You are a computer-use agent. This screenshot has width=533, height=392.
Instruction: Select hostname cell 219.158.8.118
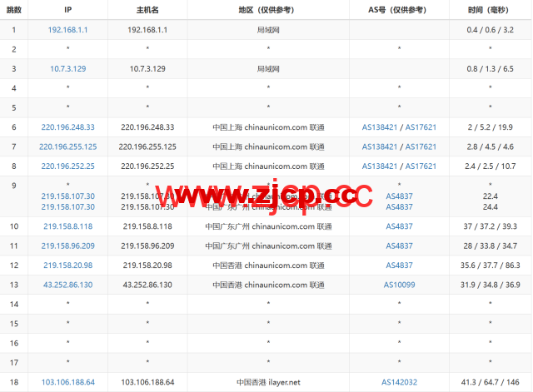[x=147, y=226]
